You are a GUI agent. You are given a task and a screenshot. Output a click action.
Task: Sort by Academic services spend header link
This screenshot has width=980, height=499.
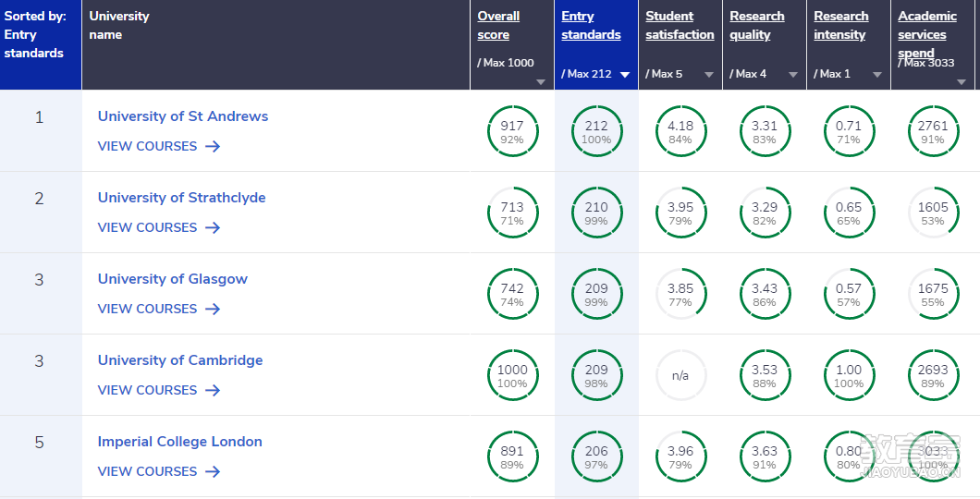(927, 34)
